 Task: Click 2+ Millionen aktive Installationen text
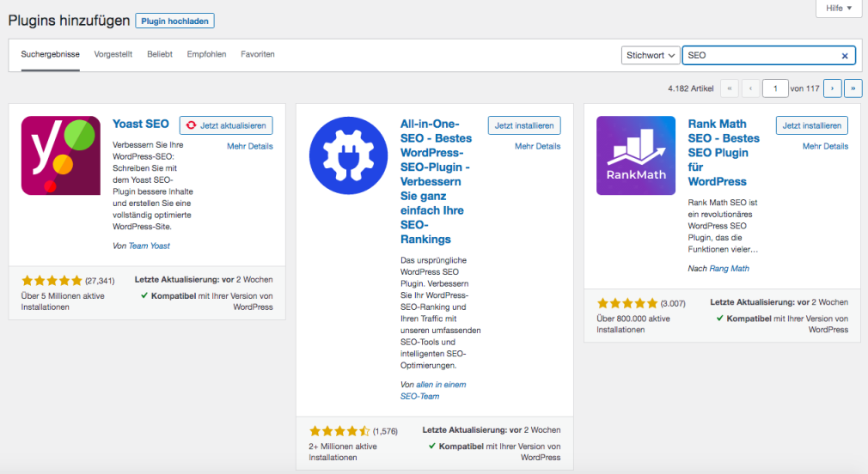click(x=343, y=452)
